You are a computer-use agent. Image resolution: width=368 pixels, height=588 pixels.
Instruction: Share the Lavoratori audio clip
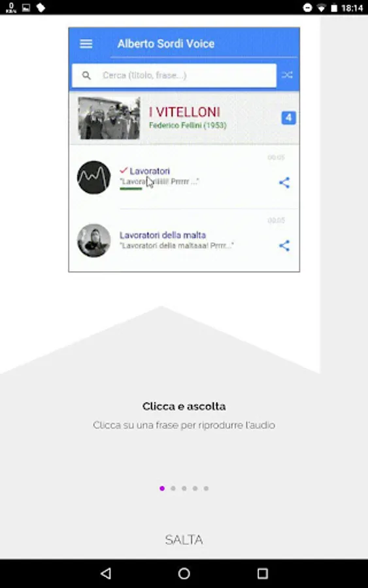[x=284, y=183]
